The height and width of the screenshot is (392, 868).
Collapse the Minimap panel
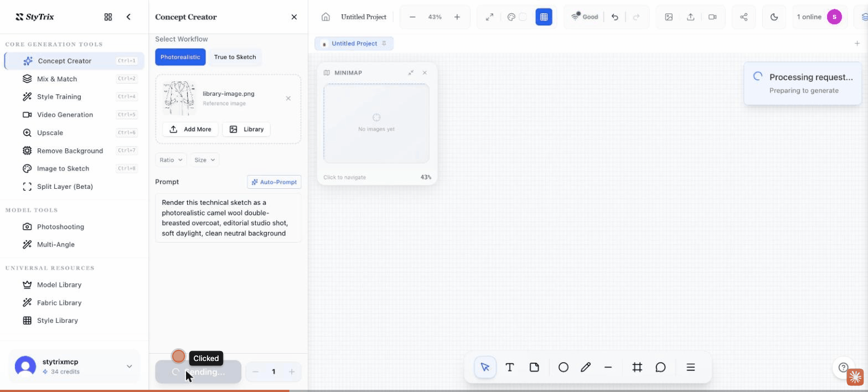click(411, 73)
